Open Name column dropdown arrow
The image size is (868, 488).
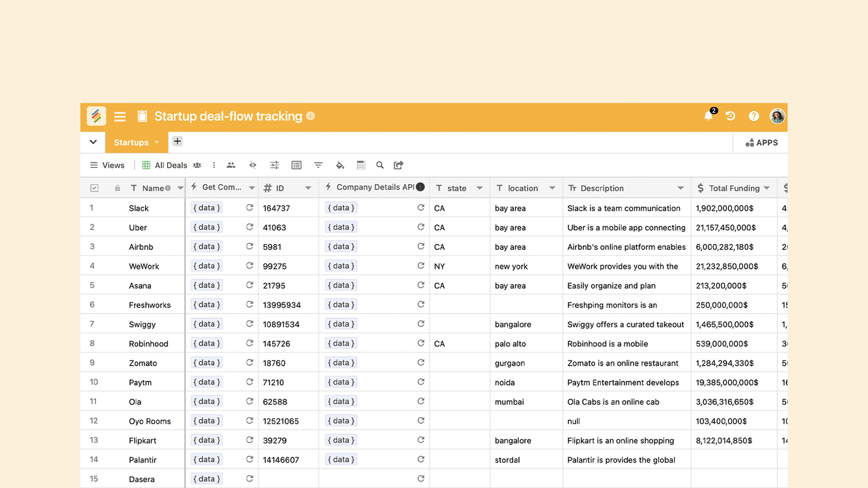point(180,188)
